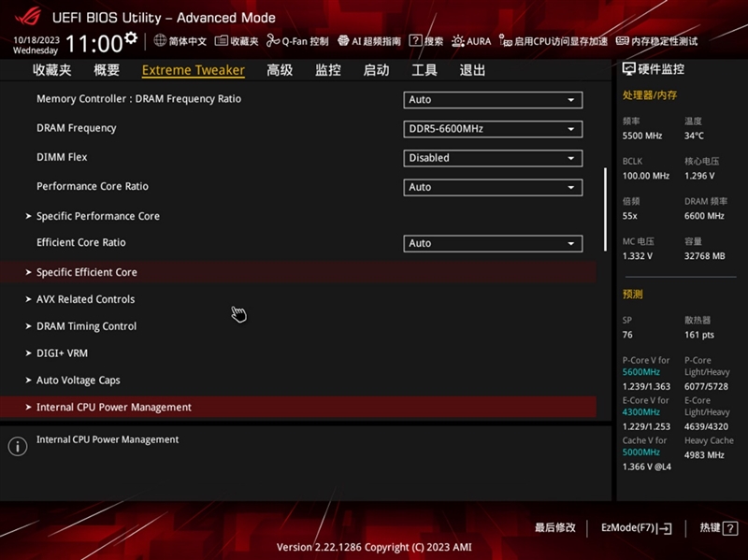Click the 预测 section heading
This screenshot has height=560, width=748.
(633, 294)
